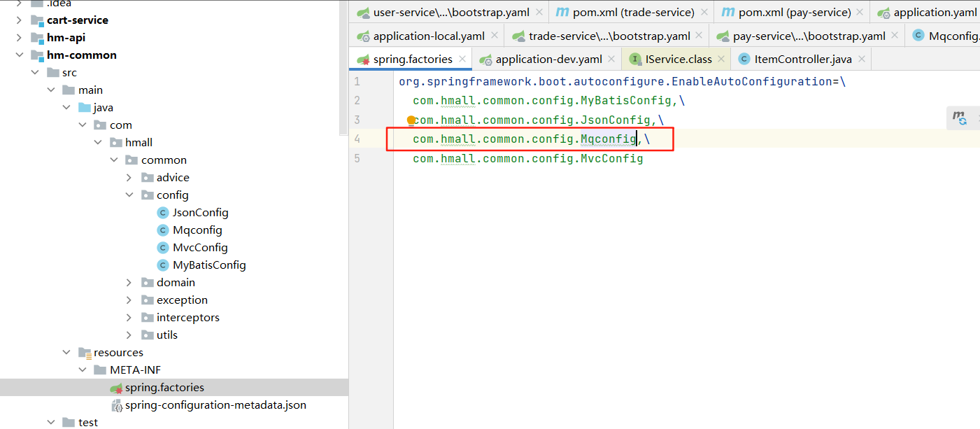This screenshot has width=980, height=429.
Task: Select the Mqconfig class icon in the tree
Action: click(163, 230)
